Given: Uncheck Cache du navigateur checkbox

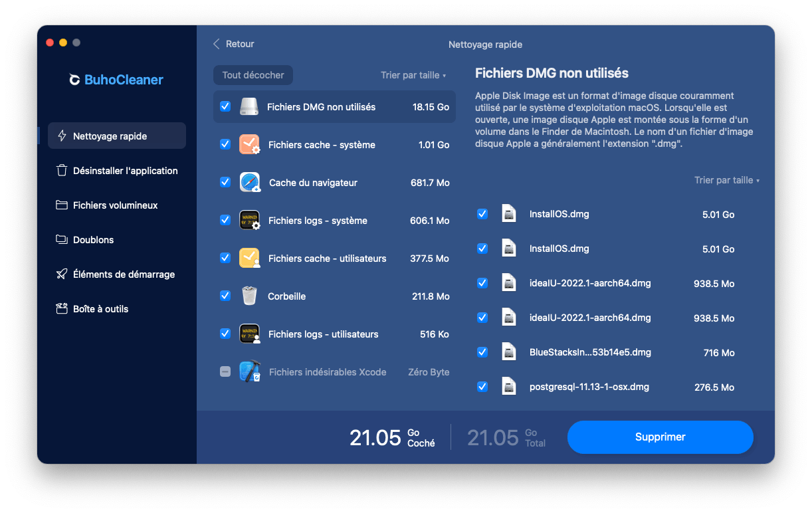Looking at the screenshot, I should pos(225,182).
